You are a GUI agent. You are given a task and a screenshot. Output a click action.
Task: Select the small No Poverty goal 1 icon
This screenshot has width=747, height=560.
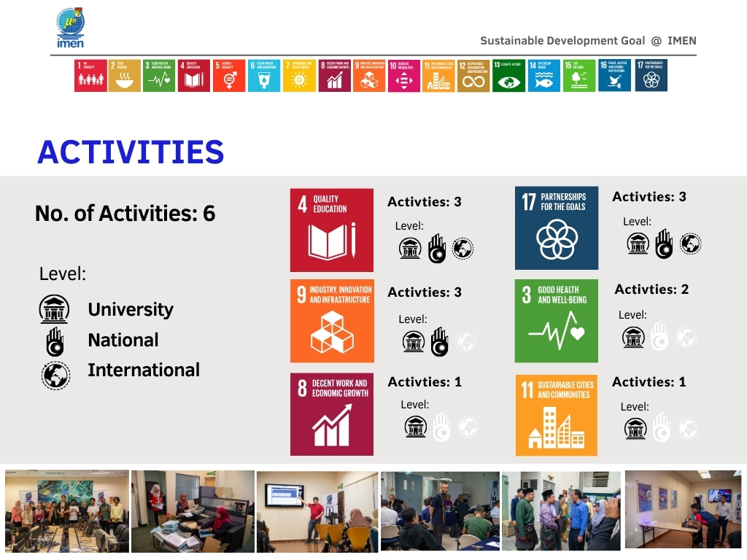90,76
